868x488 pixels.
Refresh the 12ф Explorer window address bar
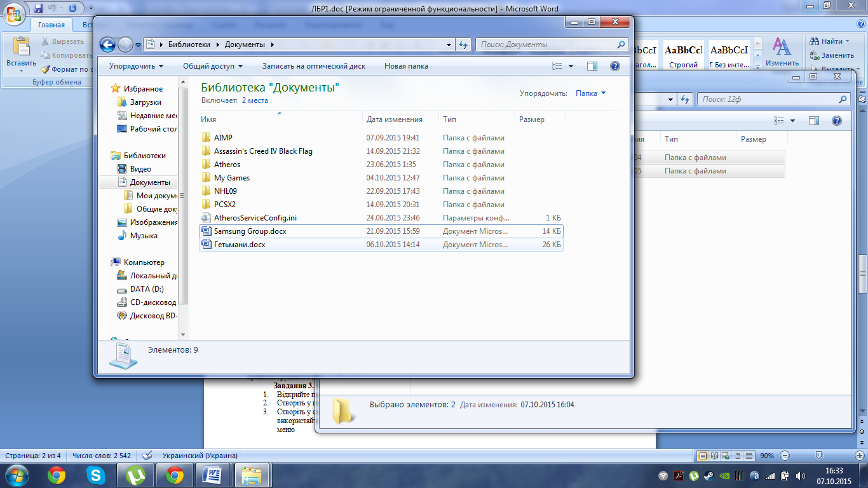click(685, 99)
